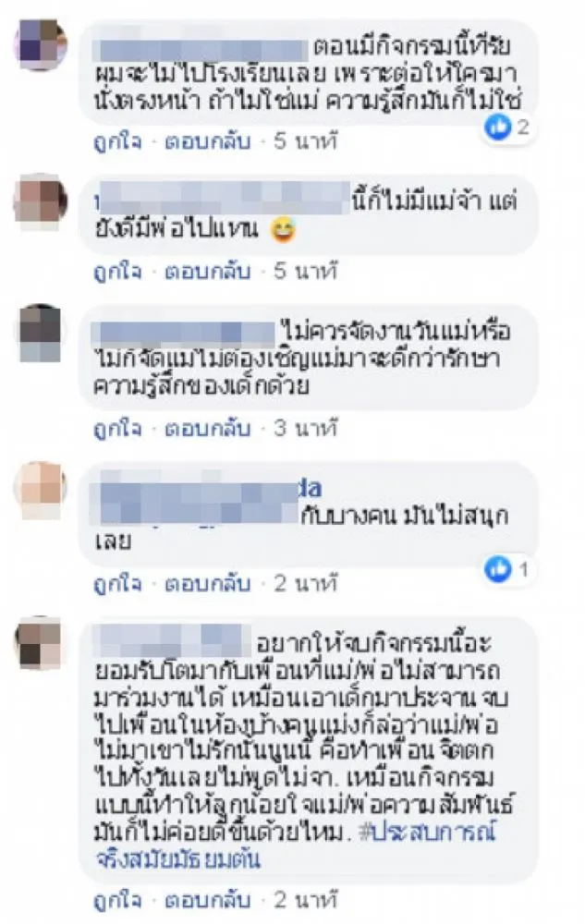Image resolution: width=585 pixels, height=924 pixels.
Task: Like the last long comment via ถูกใจ
Action: pos(117,902)
